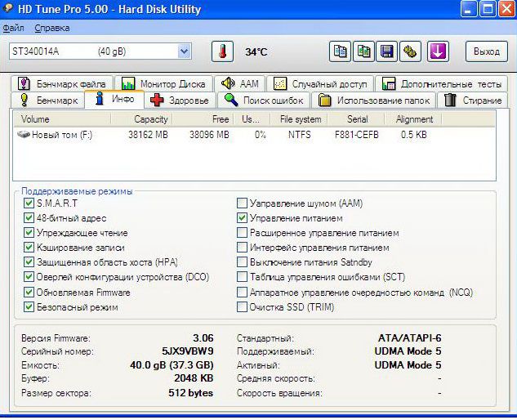The width and height of the screenshot is (517, 420).
Task: Toggle Управление питанием checkbox
Action: [242, 217]
